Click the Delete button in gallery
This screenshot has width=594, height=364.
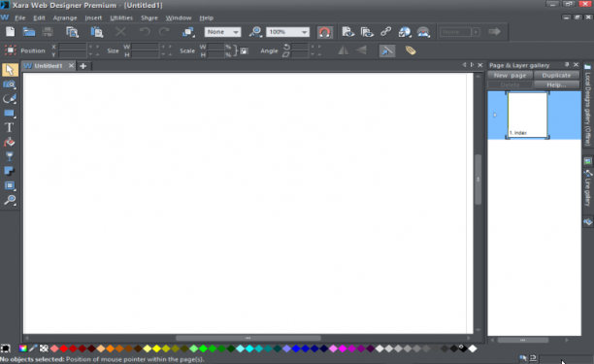pyautogui.click(x=510, y=84)
